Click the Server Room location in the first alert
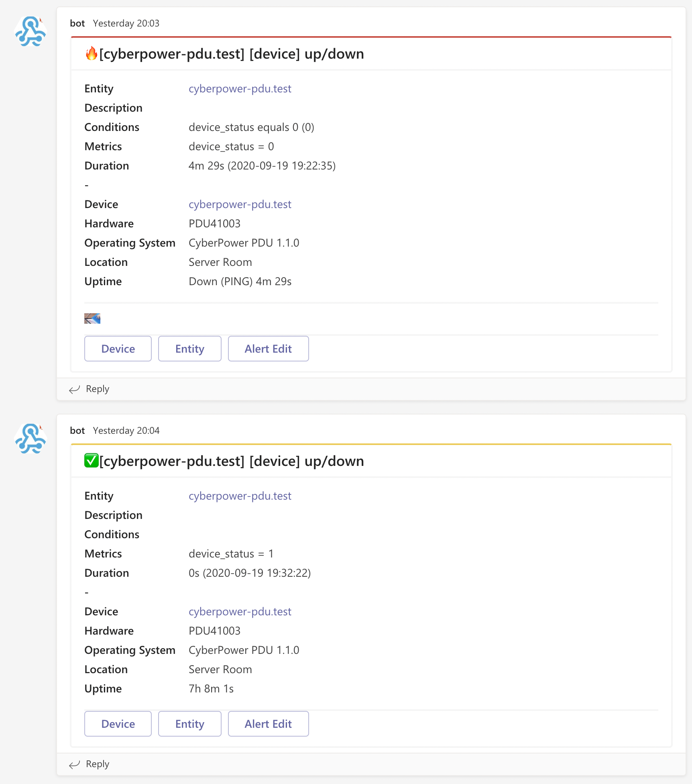 click(220, 262)
